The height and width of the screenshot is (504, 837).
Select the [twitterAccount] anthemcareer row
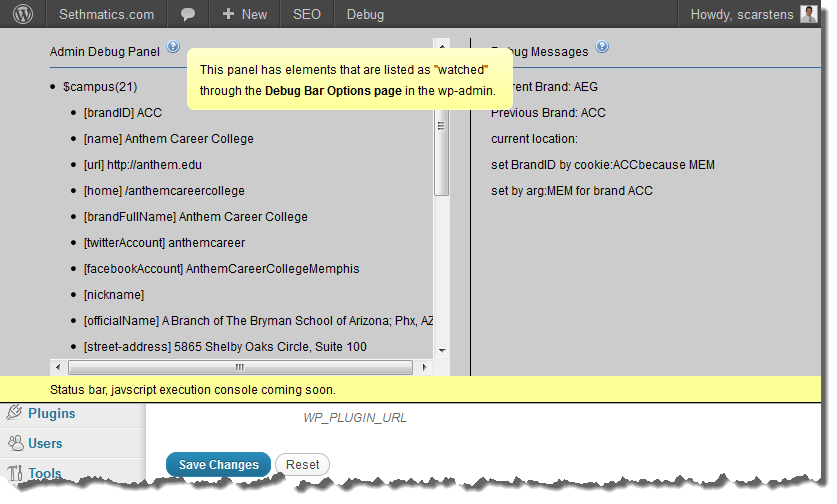click(x=164, y=243)
